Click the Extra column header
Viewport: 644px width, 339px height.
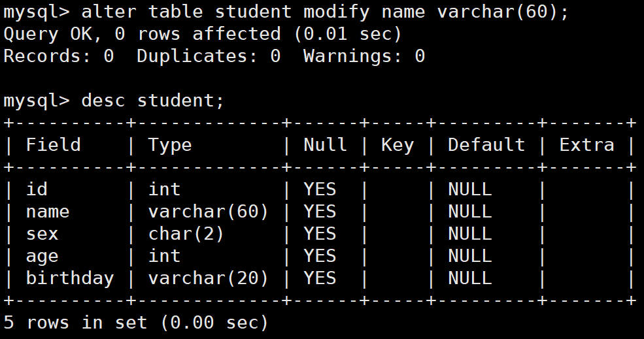point(587,145)
